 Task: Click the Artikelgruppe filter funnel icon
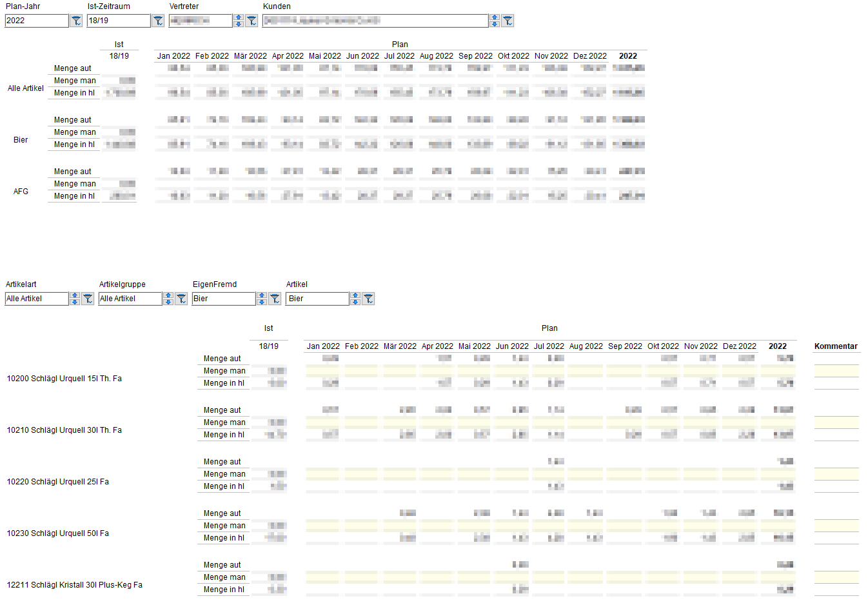(x=181, y=299)
